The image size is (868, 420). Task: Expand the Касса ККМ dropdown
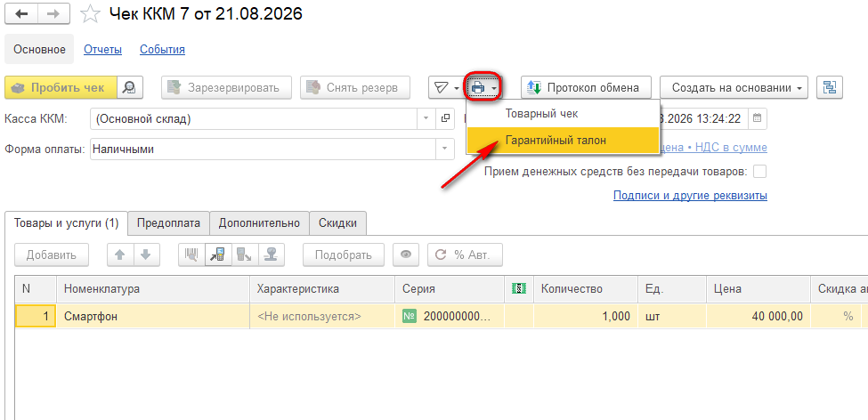point(426,118)
